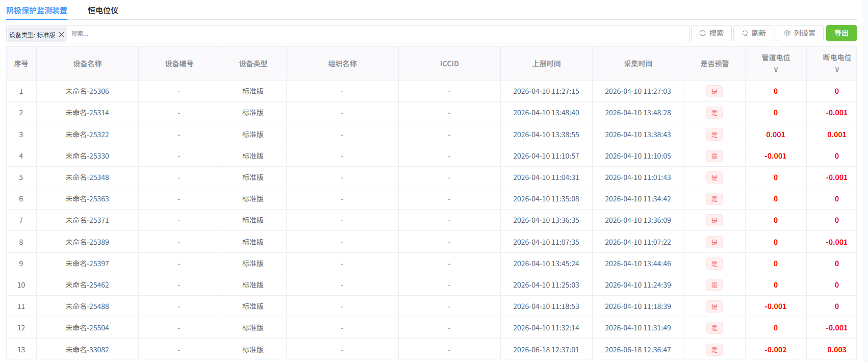This screenshot has width=868, height=363.
Task: Select device 未命名-25371
Action: click(87, 220)
